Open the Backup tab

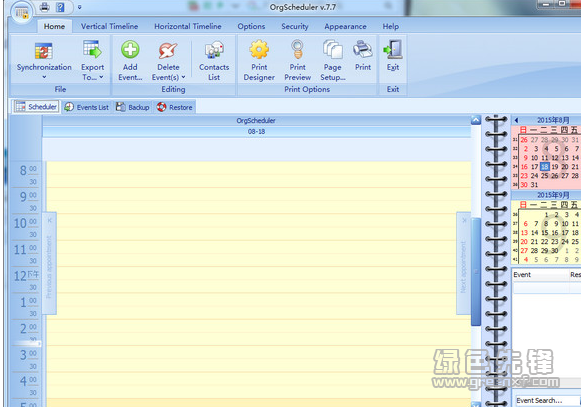(133, 107)
